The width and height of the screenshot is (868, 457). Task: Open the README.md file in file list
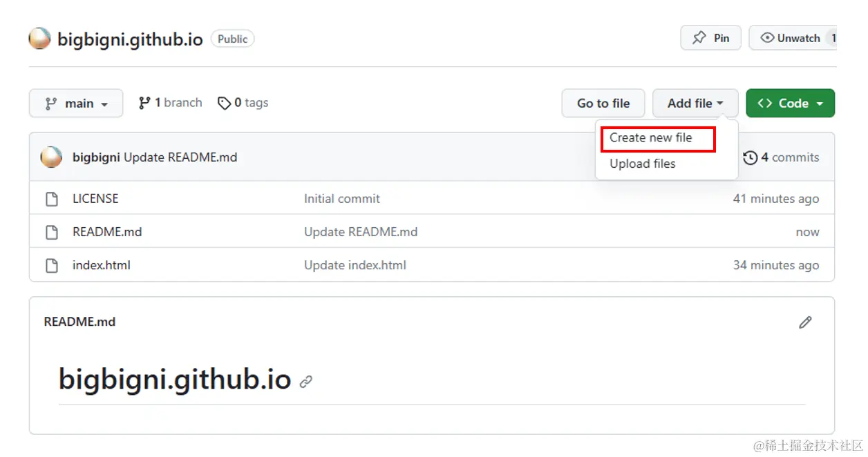pyautogui.click(x=107, y=232)
